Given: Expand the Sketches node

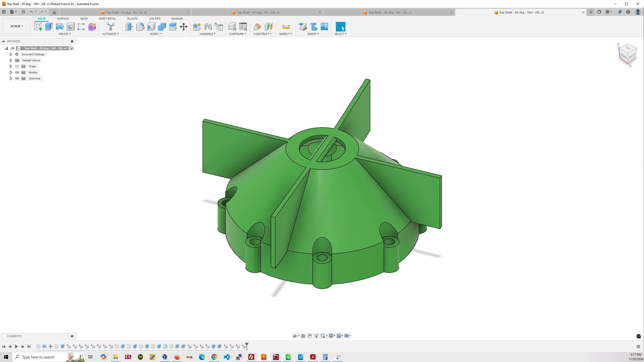Looking at the screenshot, I should coord(11,78).
